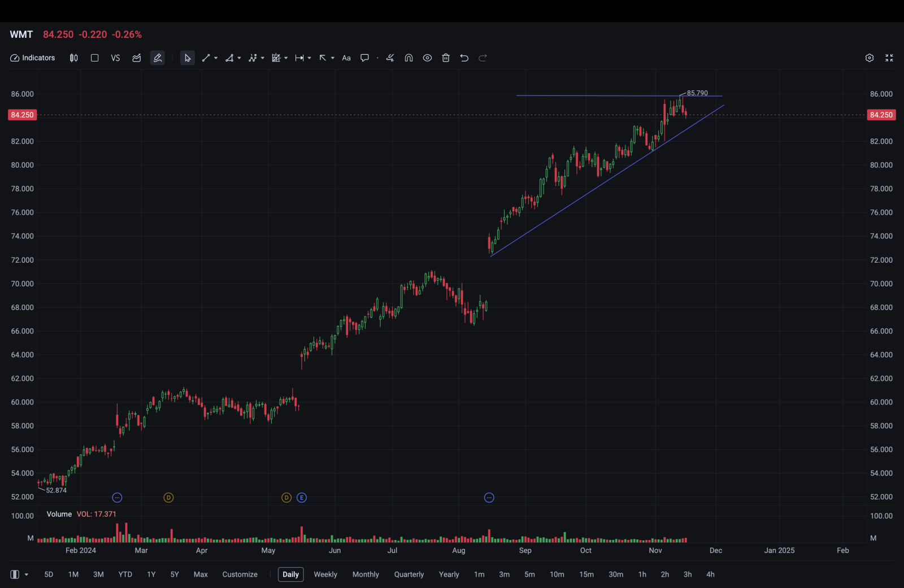Toggle drawings visibility eye icon
The width and height of the screenshot is (904, 588).
pyautogui.click(x=428, y=58)
